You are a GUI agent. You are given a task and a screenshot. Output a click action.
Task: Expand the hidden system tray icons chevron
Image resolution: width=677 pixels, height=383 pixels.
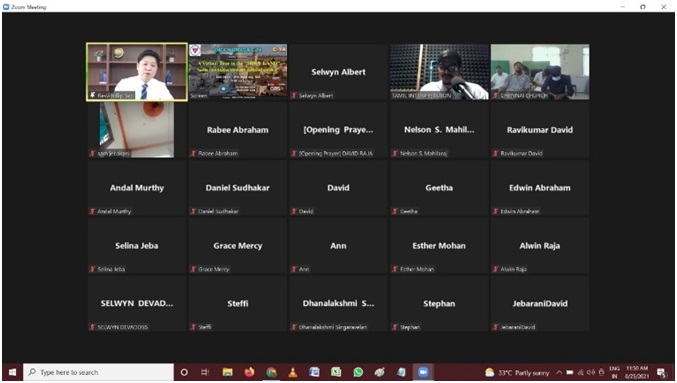pos(559,372)
